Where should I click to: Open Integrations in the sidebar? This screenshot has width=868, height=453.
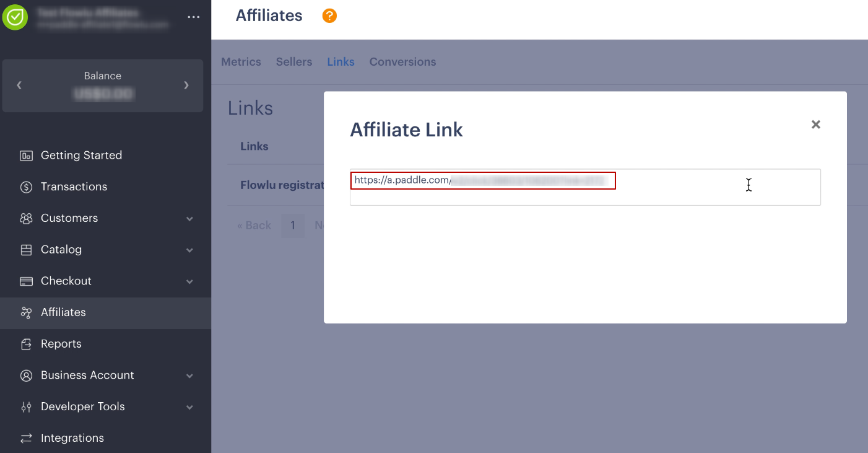tap(105, 438)
